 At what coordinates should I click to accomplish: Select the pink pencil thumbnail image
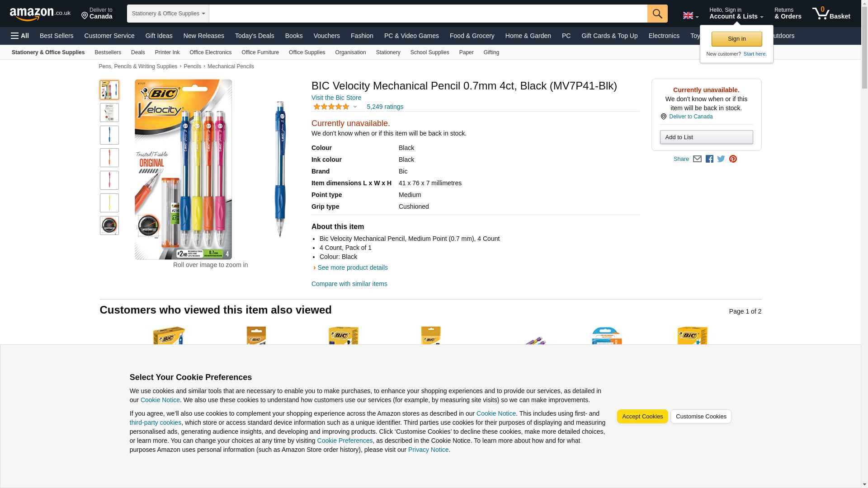pos(109,180)
